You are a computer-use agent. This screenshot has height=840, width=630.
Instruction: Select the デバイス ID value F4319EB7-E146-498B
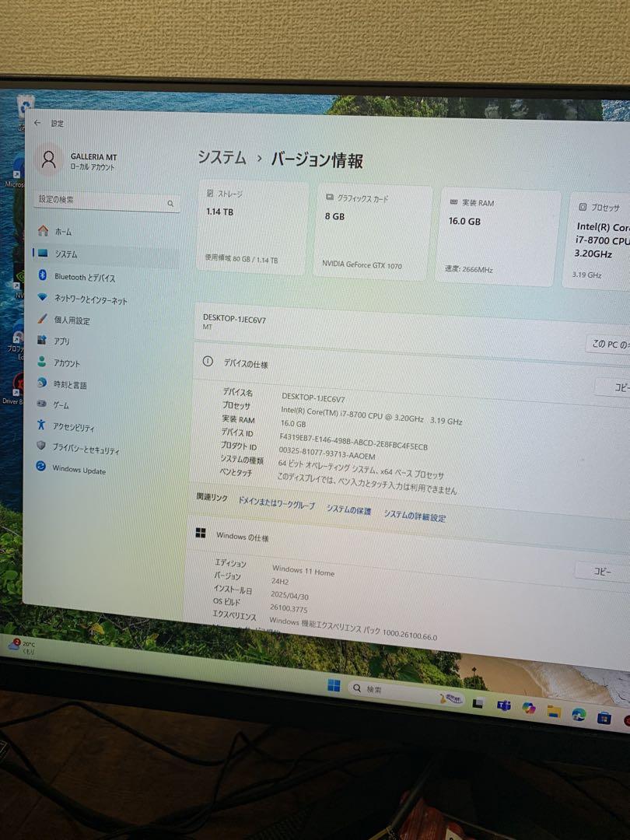(x=354, y=442)
